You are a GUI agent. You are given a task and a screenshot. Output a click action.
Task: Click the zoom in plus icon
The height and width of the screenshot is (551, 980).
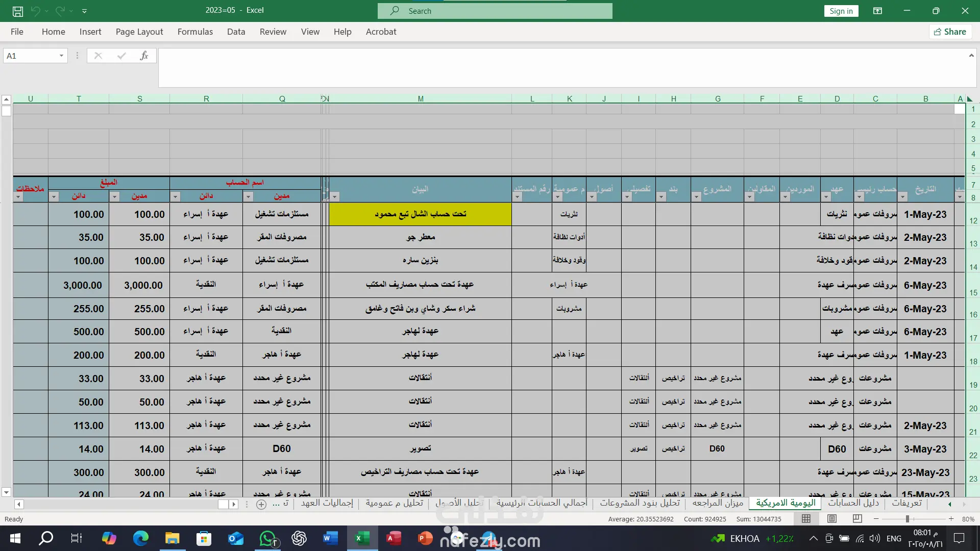point(951,519)
